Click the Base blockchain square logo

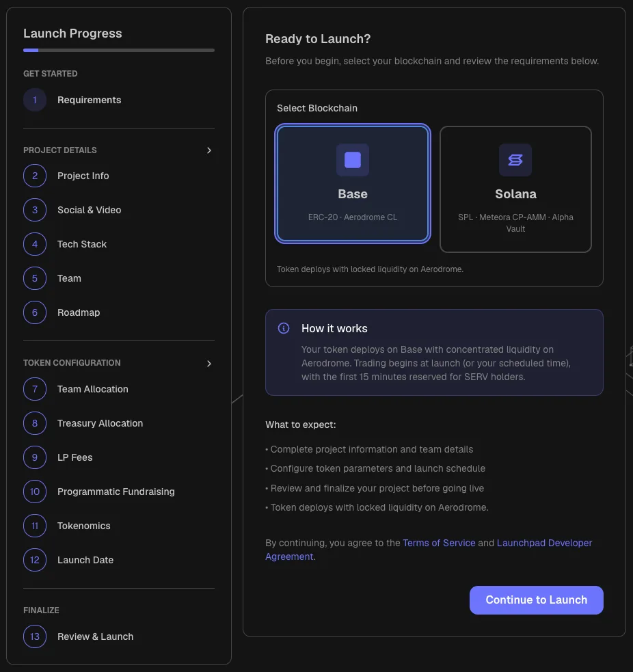353,160
